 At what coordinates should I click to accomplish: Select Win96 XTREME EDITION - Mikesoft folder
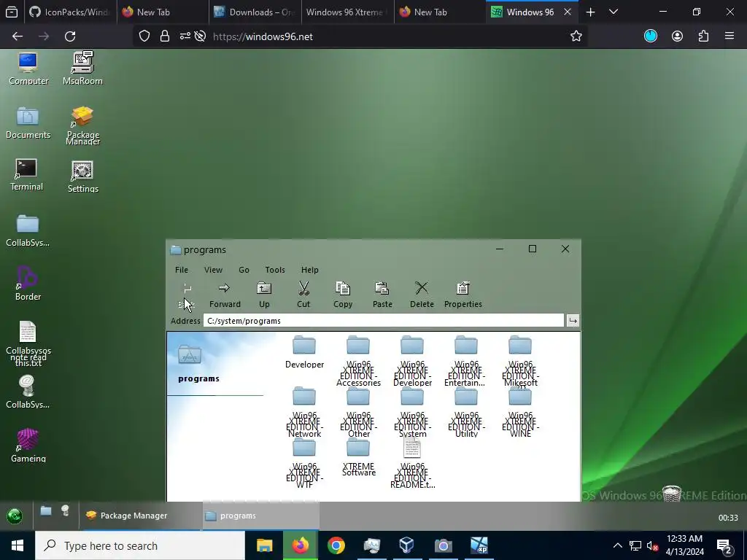coord(520,360)
